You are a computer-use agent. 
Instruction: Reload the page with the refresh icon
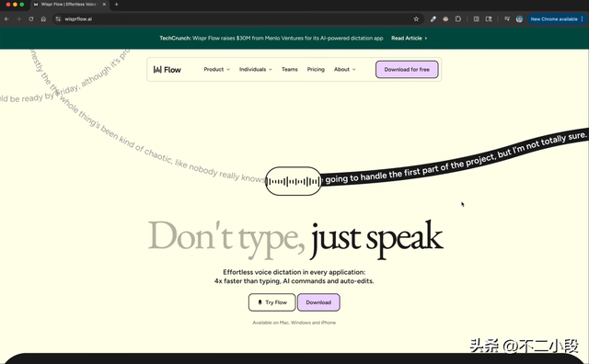tap(30, 18)
